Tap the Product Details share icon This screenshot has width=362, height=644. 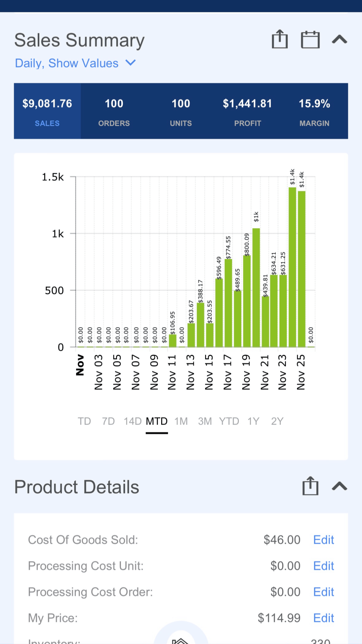pyautogui.click(x=310, y=486)
